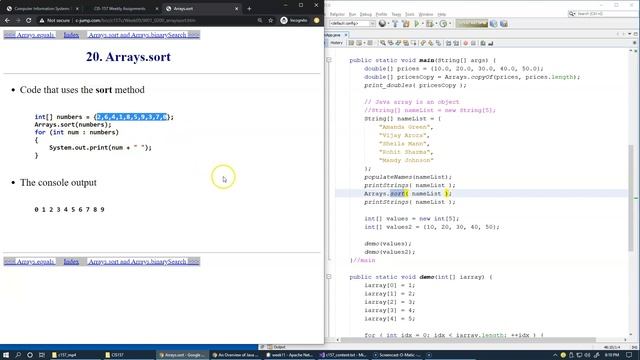Screen dimensions: 640x360
Task: Click the populateNames(nameList); code line
Action: pos(408,177)
